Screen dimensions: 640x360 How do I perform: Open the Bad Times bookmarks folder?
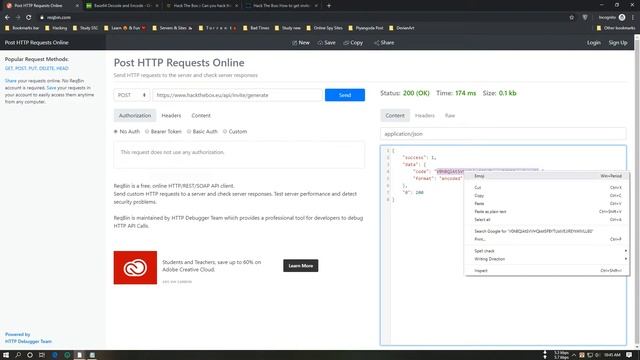(256, 28)
